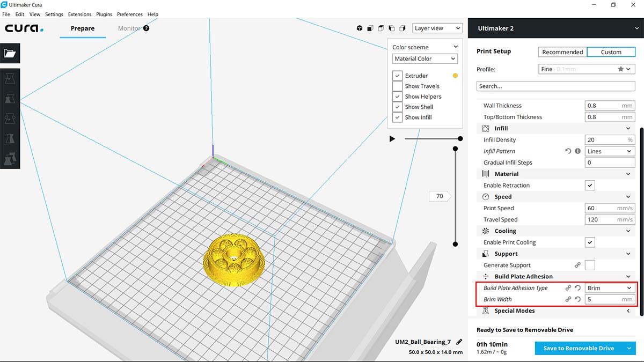Open the Preferences menu
This screenshot has width=644, height=362.
pyautogui.click(x=130, y=14)
